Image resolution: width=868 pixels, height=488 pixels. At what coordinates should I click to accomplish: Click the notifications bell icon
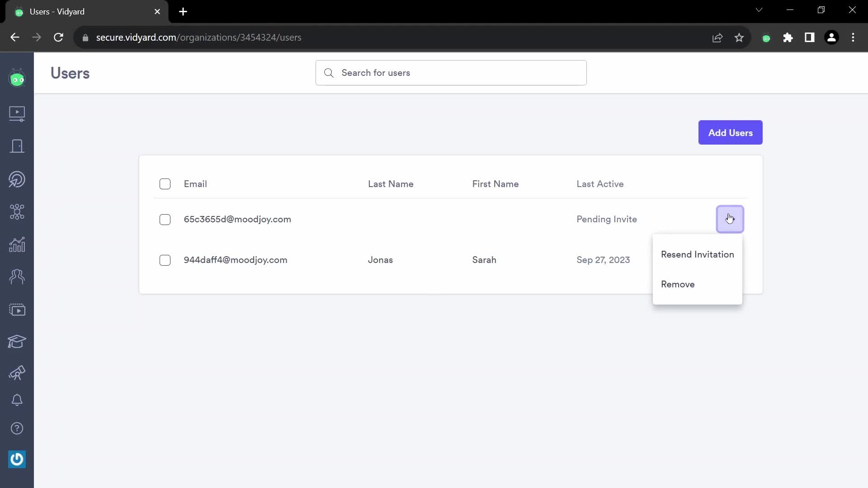tap(17, 400)
